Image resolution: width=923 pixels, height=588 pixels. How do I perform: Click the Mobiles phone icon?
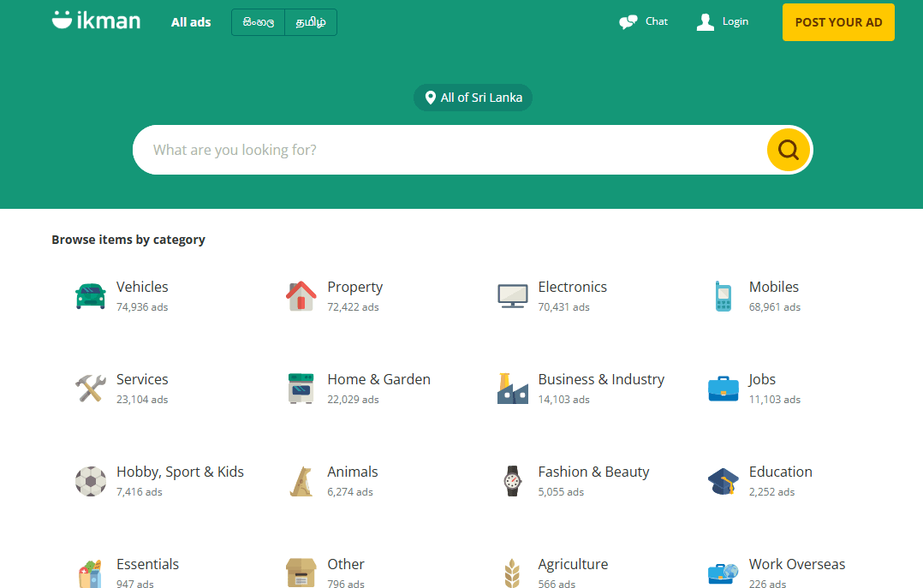[723, 296]
